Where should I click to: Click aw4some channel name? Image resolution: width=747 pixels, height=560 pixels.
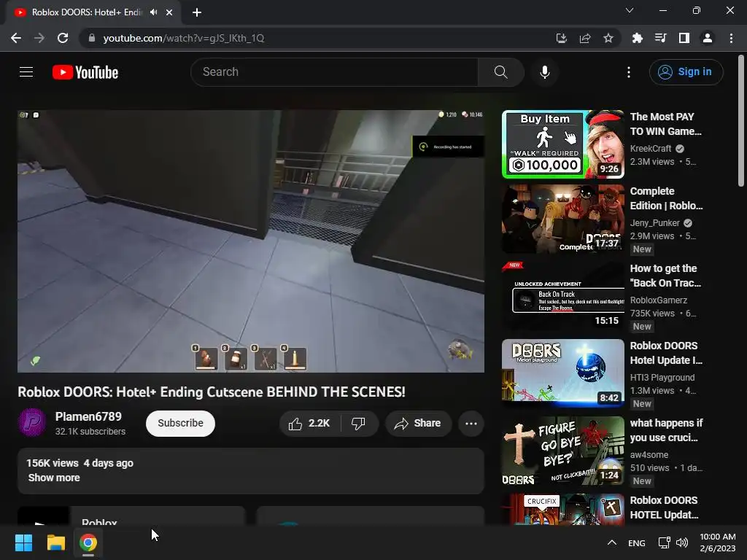pyautogui.click(x=649, y=455)
